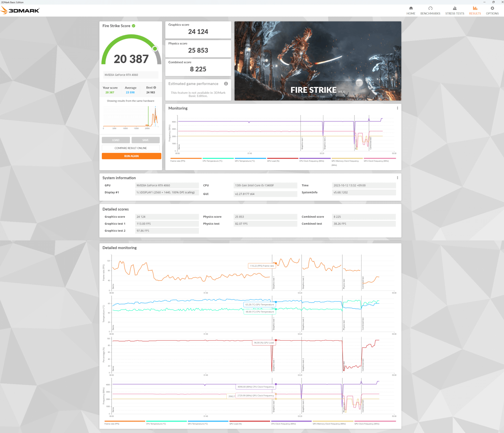Toggle GPU Load (%) legend in Monitoring
Screen dimensions: 504x433
(x=283, y=160)
